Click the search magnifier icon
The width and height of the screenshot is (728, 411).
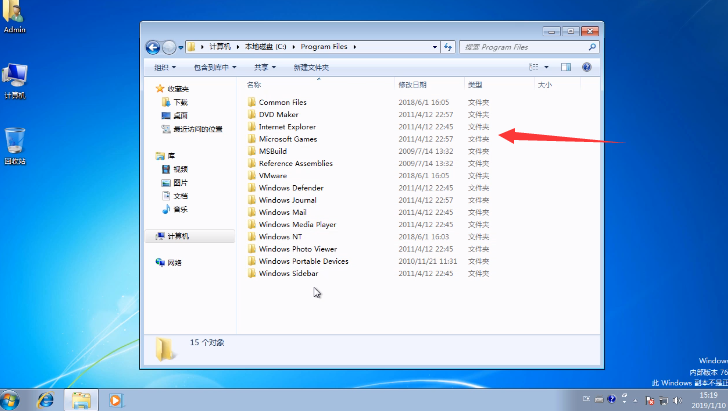[x=592, y=47]
